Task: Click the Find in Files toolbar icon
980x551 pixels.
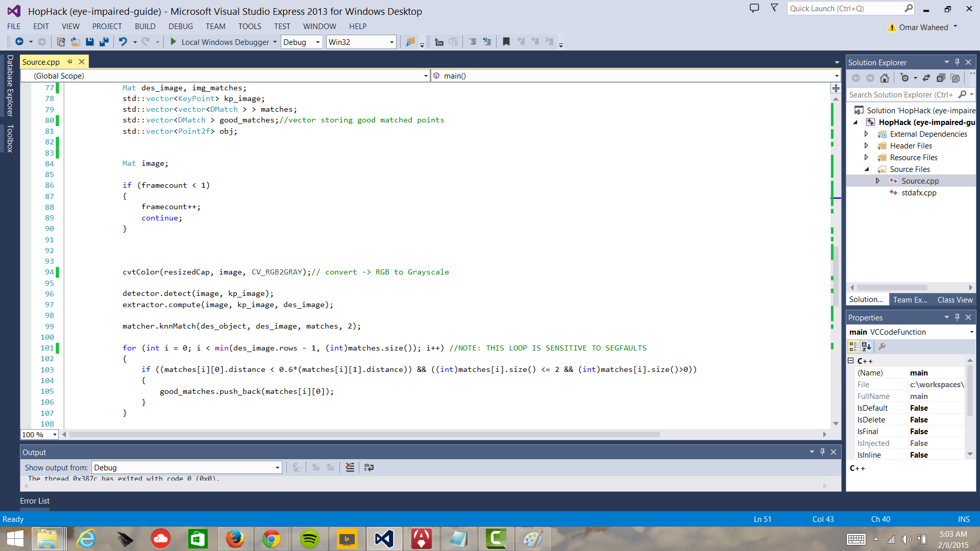Action: tap(410, 42)
